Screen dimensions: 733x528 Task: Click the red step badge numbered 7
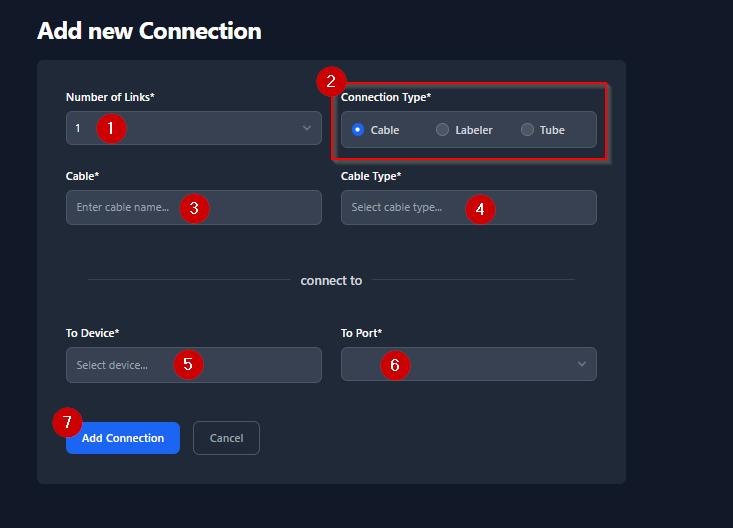coord(67,422)
